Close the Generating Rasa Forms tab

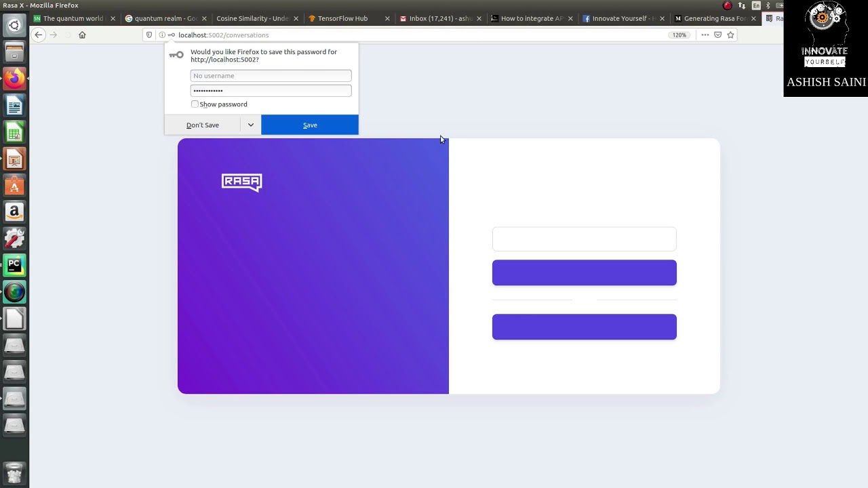[753, 18]
